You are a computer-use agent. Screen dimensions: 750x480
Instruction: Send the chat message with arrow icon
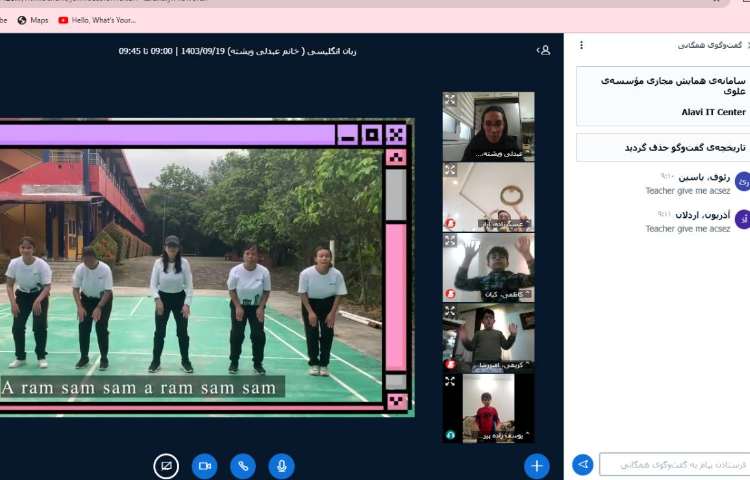(583, 465)
